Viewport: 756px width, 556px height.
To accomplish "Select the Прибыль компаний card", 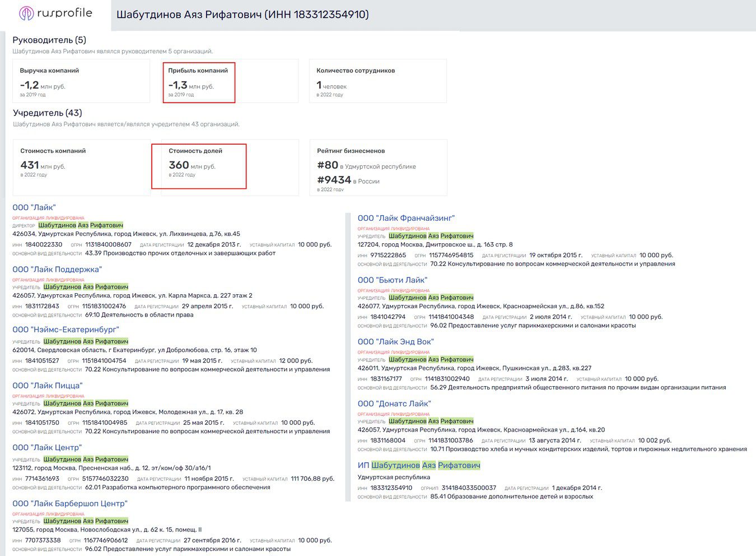I will pos(230,81).
